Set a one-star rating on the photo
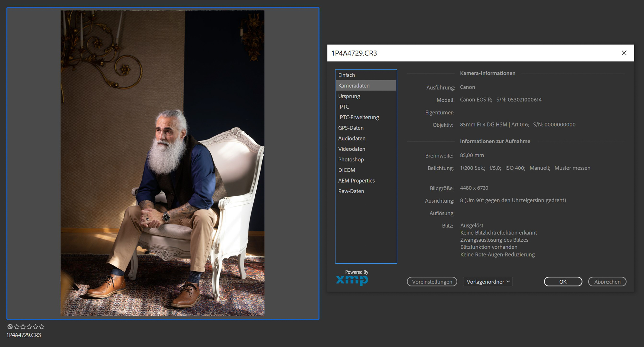This screenshot has width=644, height=347. (x=17, y=327)
